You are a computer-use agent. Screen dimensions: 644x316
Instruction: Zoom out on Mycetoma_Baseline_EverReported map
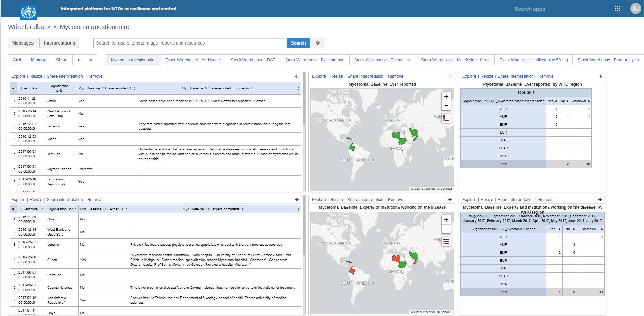tap(446, 106)
